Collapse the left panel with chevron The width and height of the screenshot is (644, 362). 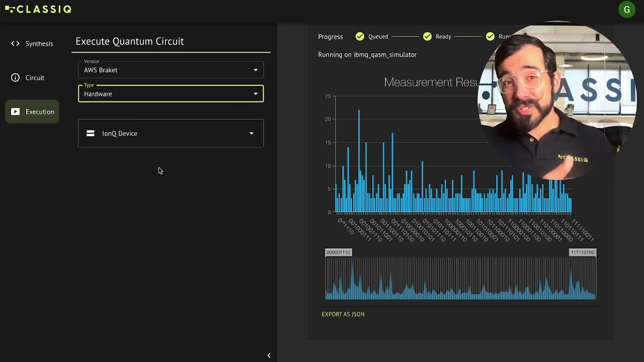(269, 355)
